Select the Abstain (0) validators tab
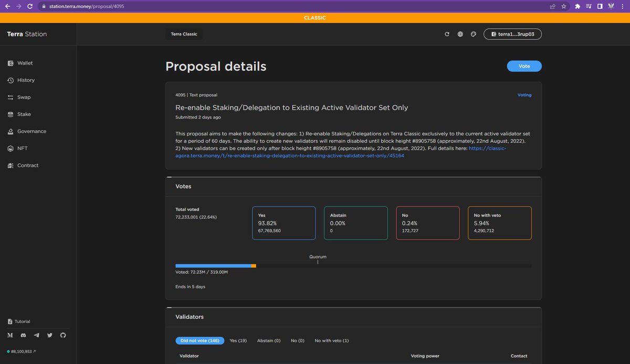The width and height of the screenshot is (630, 364). pos(269,341)
